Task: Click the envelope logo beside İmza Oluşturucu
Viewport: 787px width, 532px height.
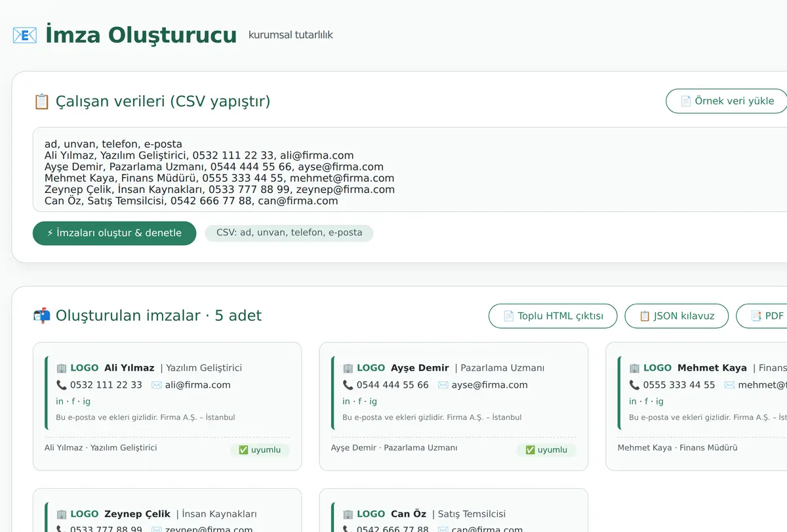Action: [x=25, y=35]
